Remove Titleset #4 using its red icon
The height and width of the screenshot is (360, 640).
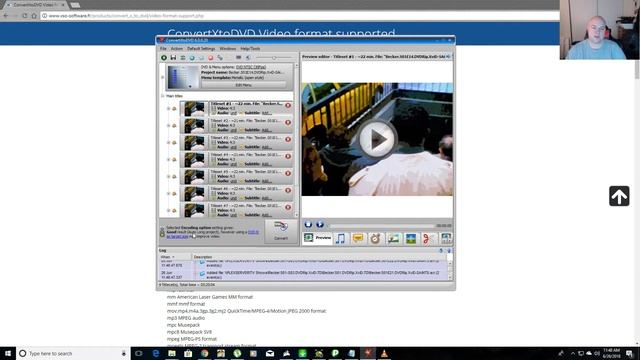coord(288,156)
